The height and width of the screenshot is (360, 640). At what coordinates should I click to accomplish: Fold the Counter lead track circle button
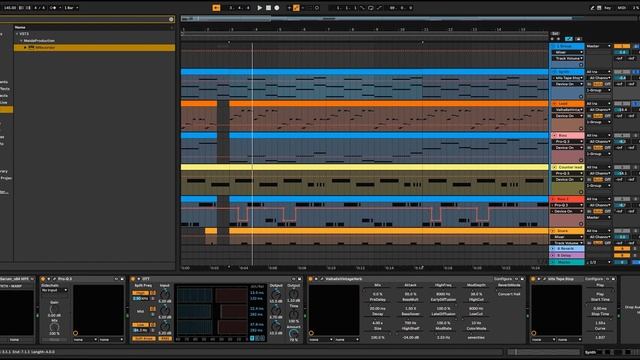pyautogui.click(x=554, y=167)
